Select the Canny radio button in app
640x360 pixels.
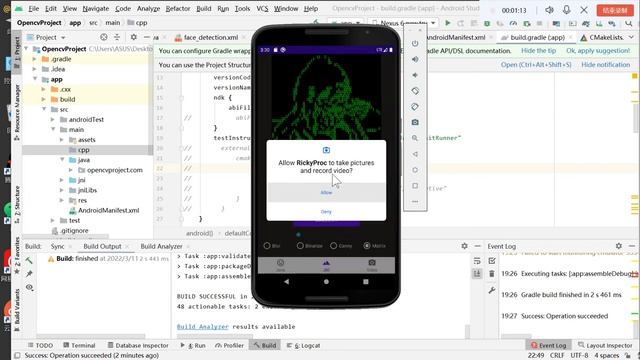pos(334,246)
